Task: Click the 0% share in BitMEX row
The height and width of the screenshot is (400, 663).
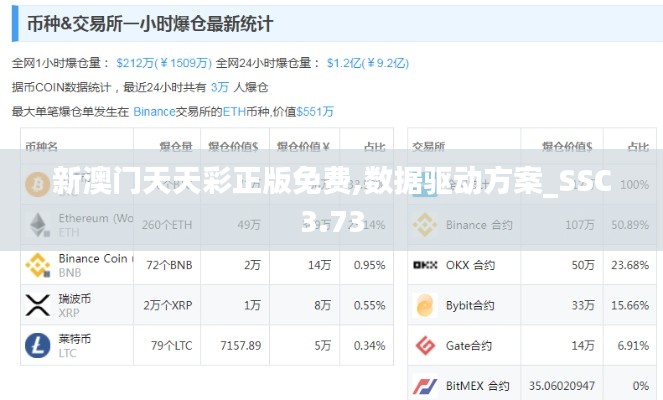Action: coord(641,386)
